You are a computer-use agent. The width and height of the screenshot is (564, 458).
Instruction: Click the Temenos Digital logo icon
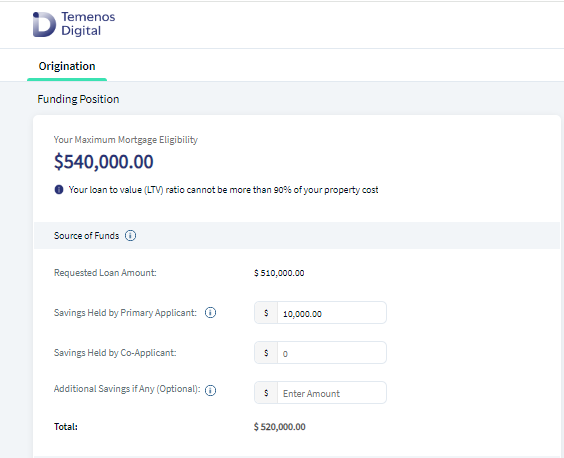click(x=44, y=24)
